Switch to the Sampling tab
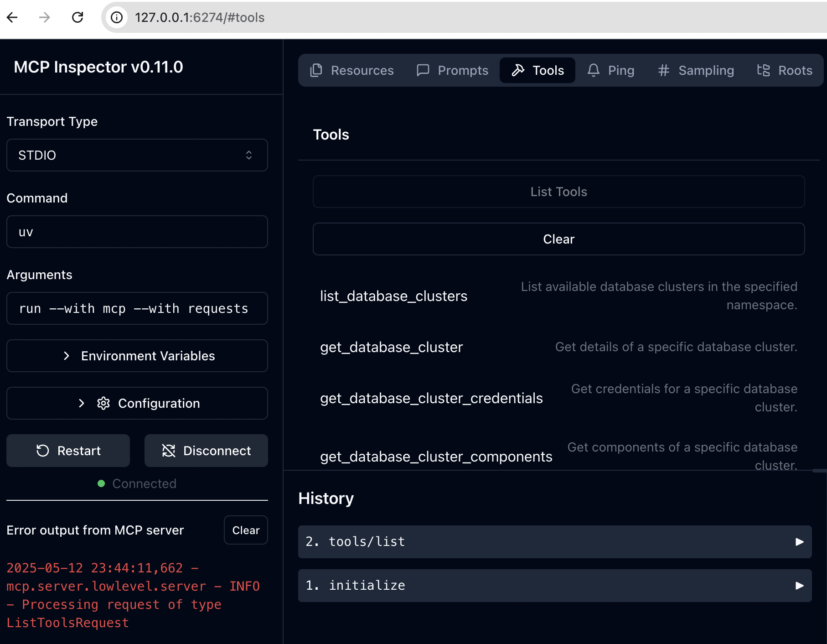 [696, 70]
